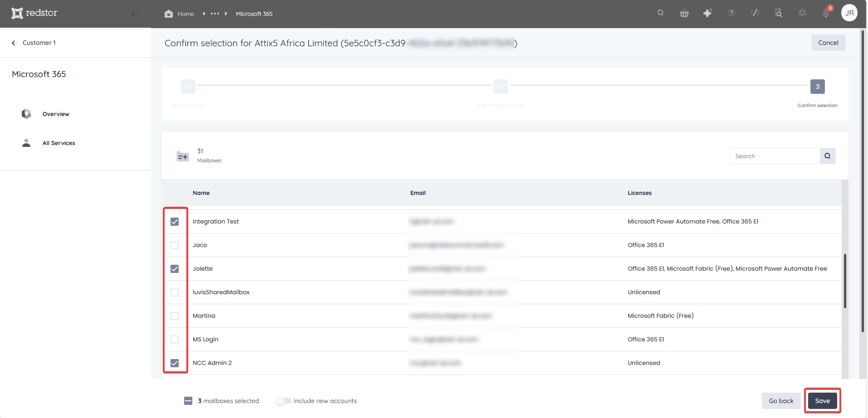Uncheck the Jolette mailbox
The height and width of the screenshot is (418, 868).
tap(175, 269)
